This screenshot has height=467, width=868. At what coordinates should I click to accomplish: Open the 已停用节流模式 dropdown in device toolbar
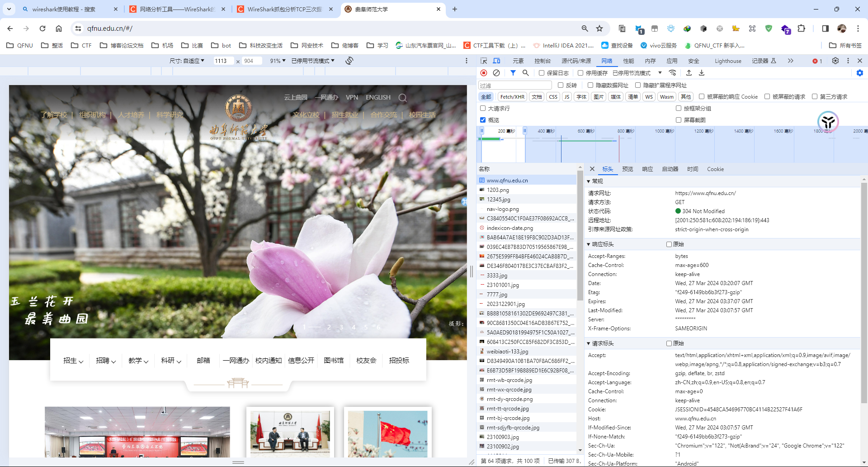pyautogui.click(x=313, y=61)
